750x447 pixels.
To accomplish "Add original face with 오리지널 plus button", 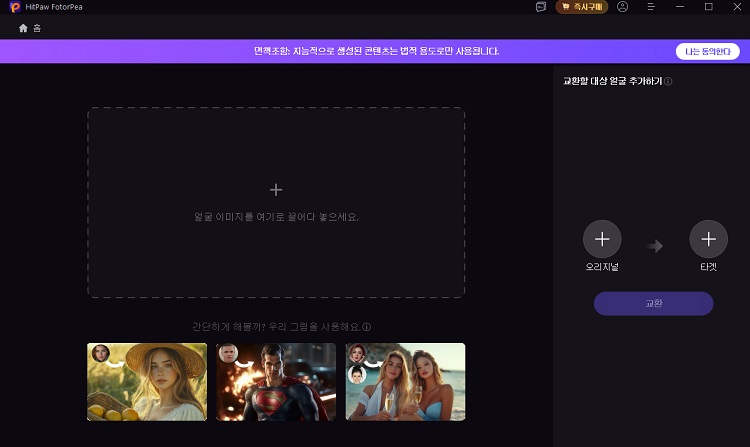I will [602, 239].
